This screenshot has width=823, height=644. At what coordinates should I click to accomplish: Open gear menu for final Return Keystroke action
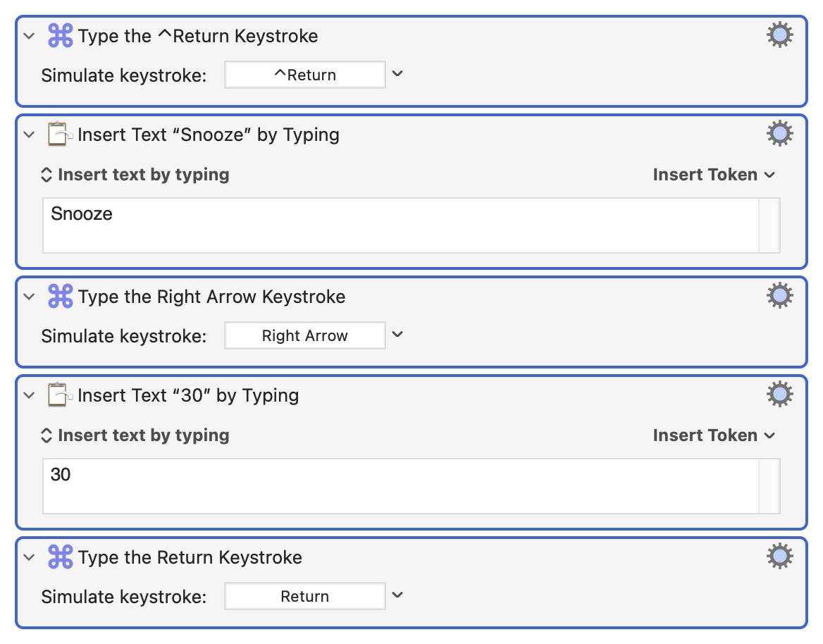point(779,557)
